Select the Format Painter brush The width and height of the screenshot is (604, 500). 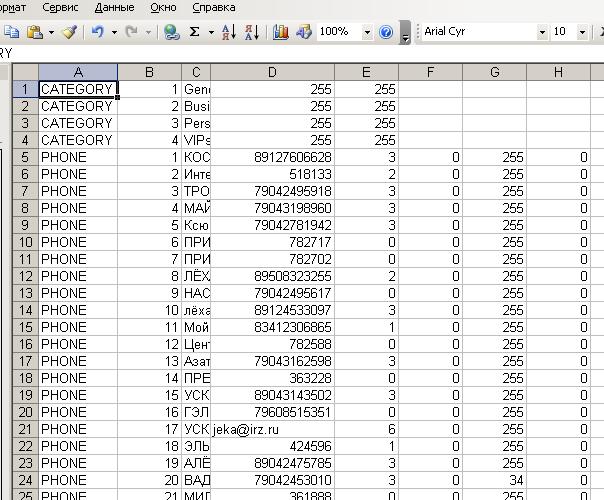tap(69, 32)
